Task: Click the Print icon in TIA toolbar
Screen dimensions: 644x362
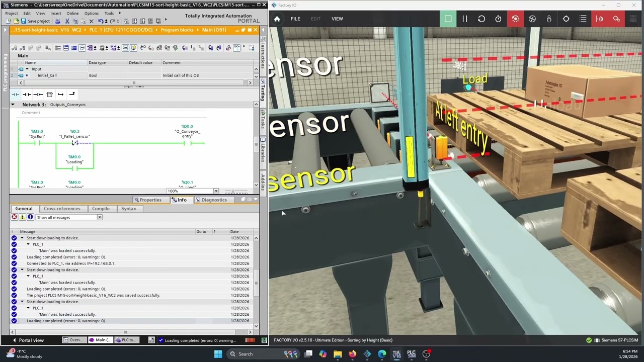Action: tap(57, 21)
